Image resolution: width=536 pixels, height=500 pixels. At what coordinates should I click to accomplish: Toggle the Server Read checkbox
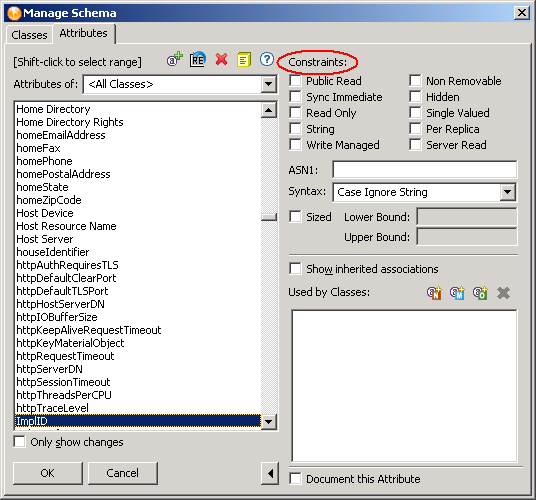click(x=415, y=145)
